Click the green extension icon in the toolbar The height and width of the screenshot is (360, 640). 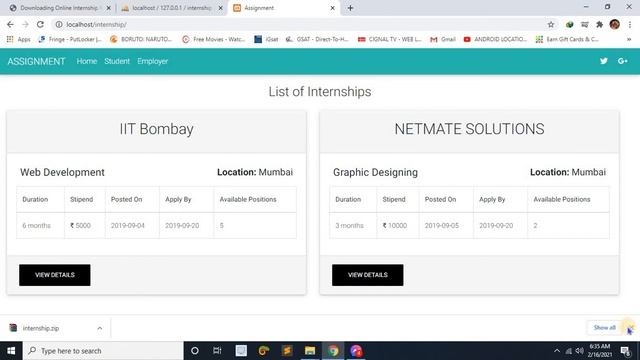point(570,24)
